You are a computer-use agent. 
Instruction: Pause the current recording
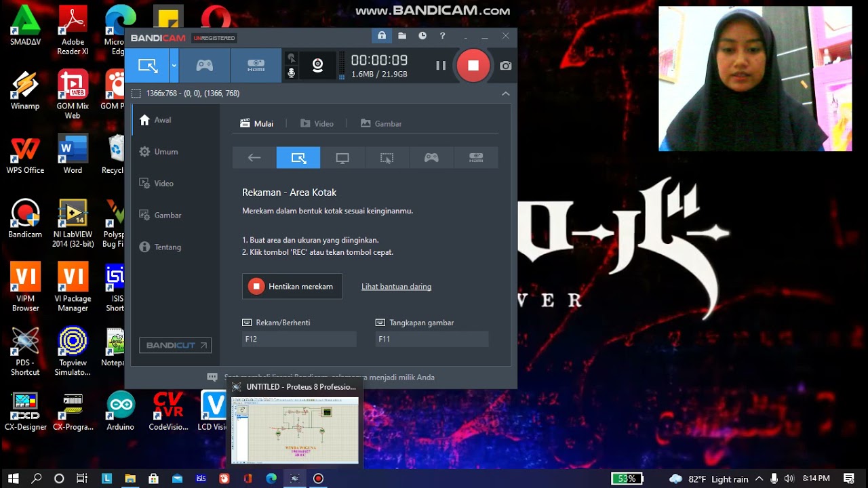click(x=441, y=66)
